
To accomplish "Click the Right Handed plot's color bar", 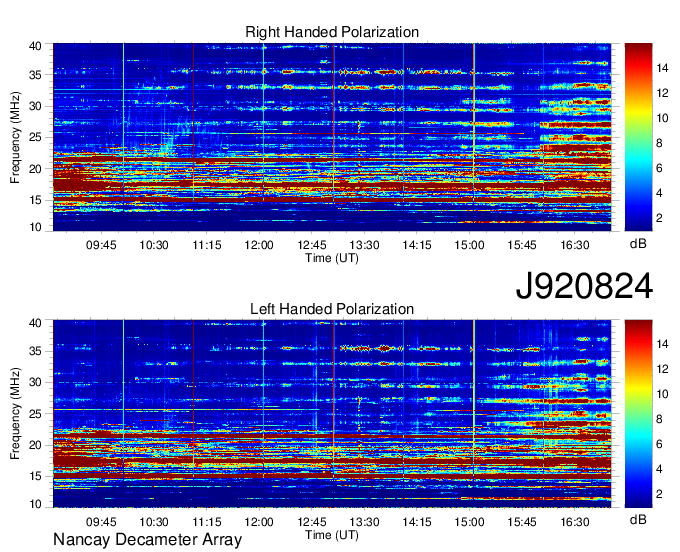I will point(638,137).
